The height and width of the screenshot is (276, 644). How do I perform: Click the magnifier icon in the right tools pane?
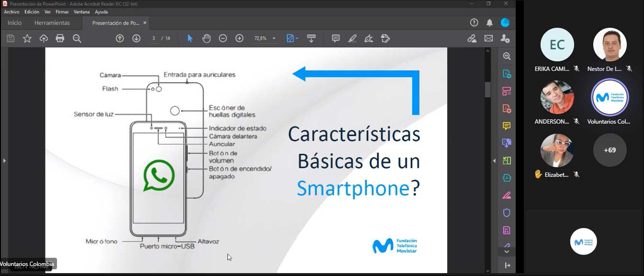pos(507,56)
